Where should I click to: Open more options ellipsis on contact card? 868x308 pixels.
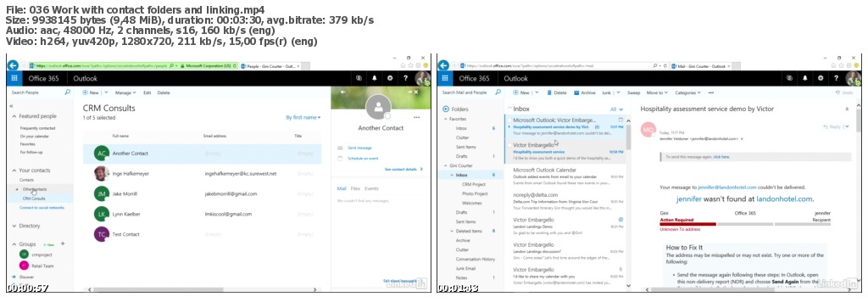416,117
